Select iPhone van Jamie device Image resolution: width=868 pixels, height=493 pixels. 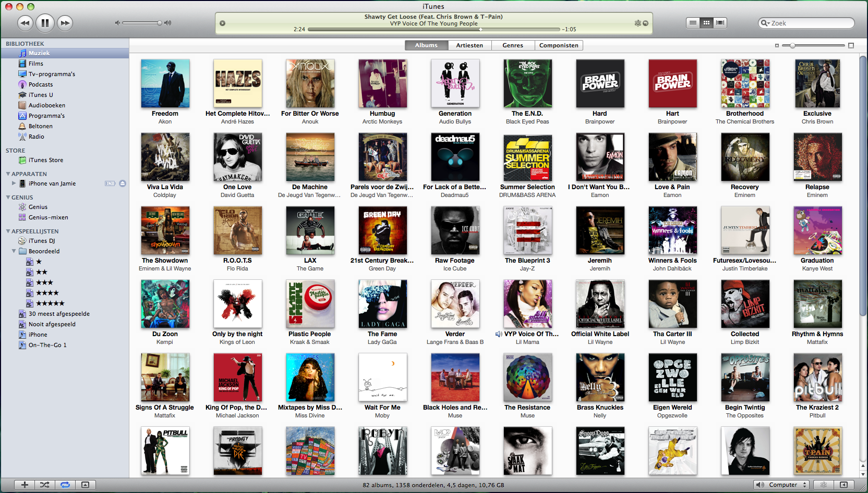[65, 183]
